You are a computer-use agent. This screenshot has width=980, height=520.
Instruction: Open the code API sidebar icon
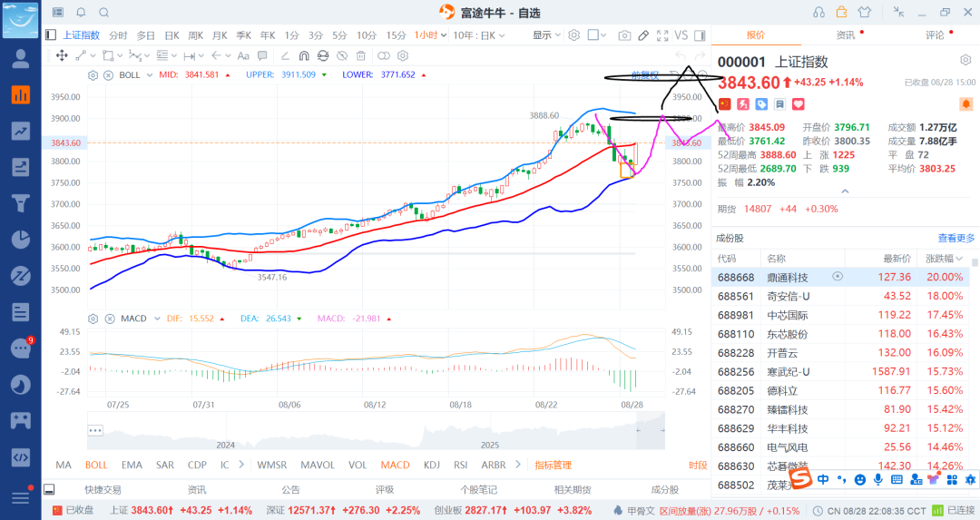tap(21, 456)
